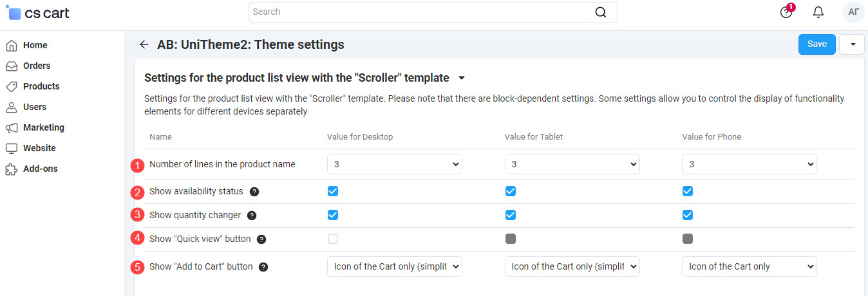Go back using the arrow icon
The image size is (868, 296).
click(144, 44)
